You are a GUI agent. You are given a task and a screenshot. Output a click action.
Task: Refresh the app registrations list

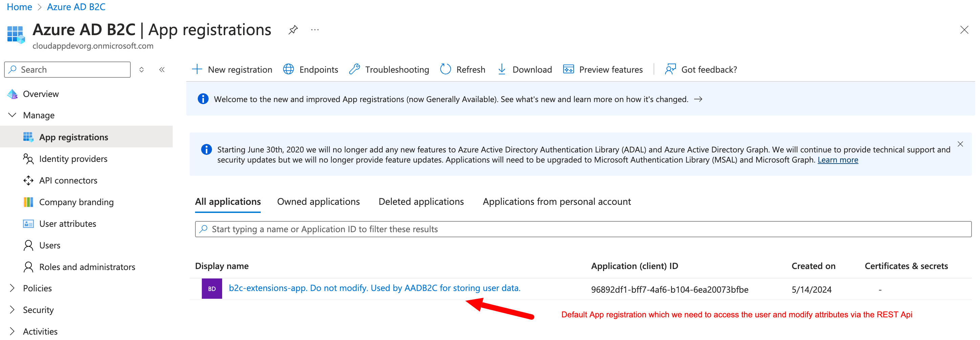click(x=445, y=69)
